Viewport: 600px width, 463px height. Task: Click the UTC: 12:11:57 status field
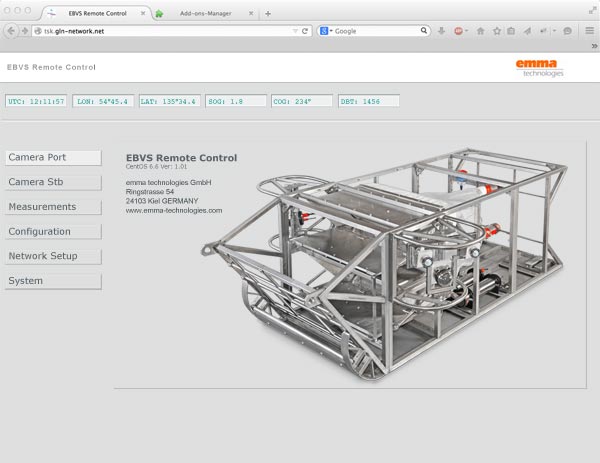coord(36,101)
